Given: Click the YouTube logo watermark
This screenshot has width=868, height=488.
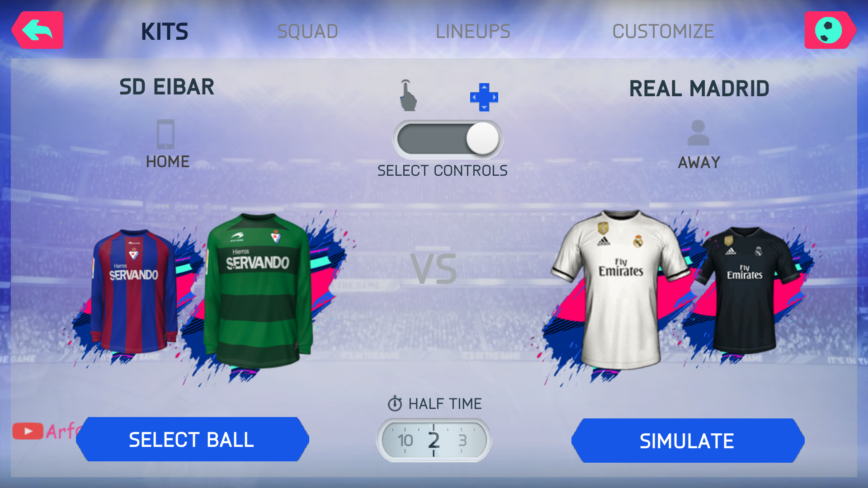Looking at the screenshot, I should pos(28,431).
